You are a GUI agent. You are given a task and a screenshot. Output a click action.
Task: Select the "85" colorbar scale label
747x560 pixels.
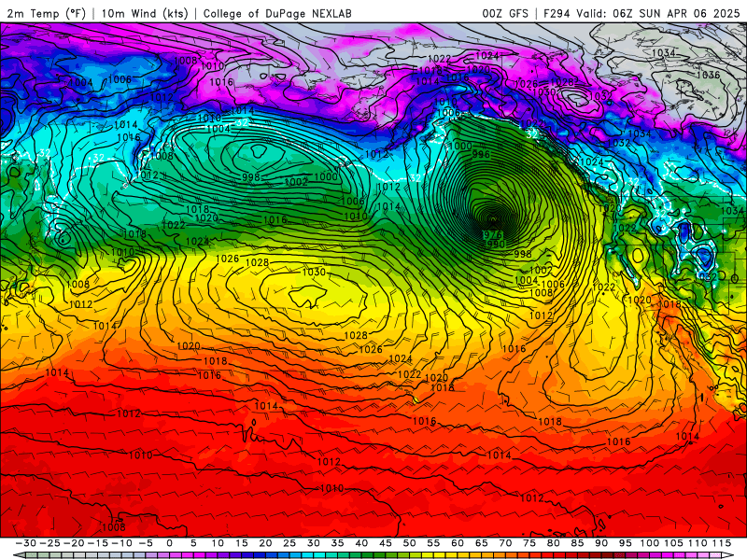point(577,543)
